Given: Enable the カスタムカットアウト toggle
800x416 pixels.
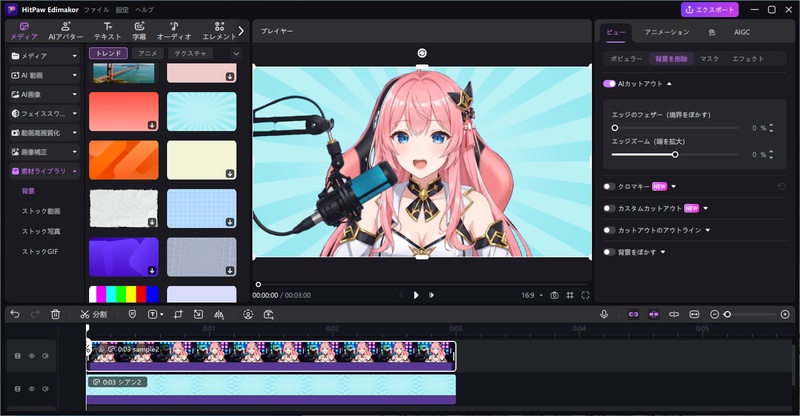Looking at the screenshot, I should point(609,208).
